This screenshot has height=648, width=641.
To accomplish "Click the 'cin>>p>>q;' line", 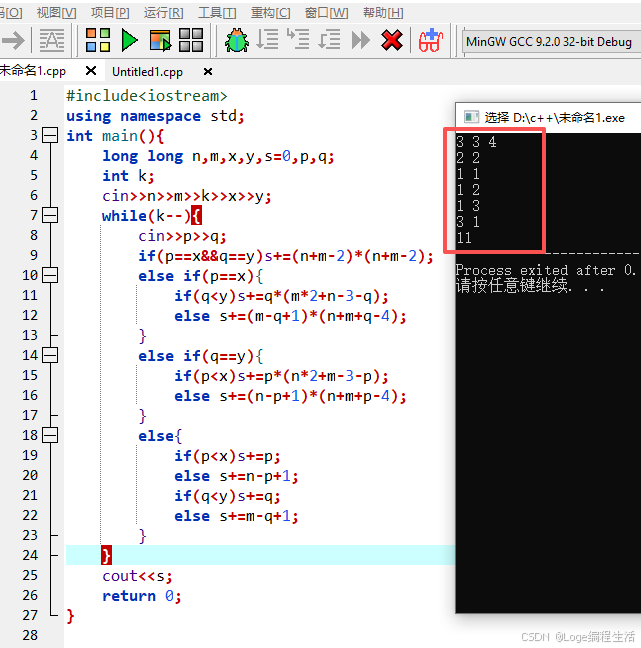I will click(x=182, y=236).
